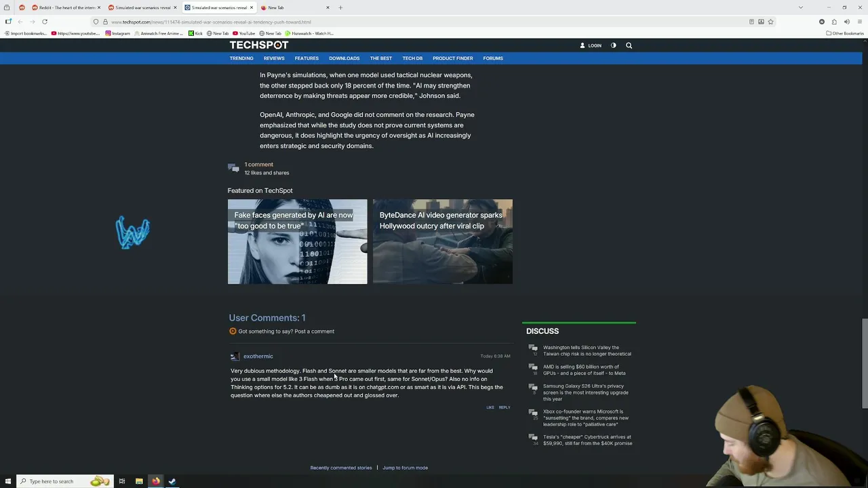The height and width of the screenshot is (488, 868).
Task: Click comment icon beside AMD discussion
Action: tap(533, 368)
